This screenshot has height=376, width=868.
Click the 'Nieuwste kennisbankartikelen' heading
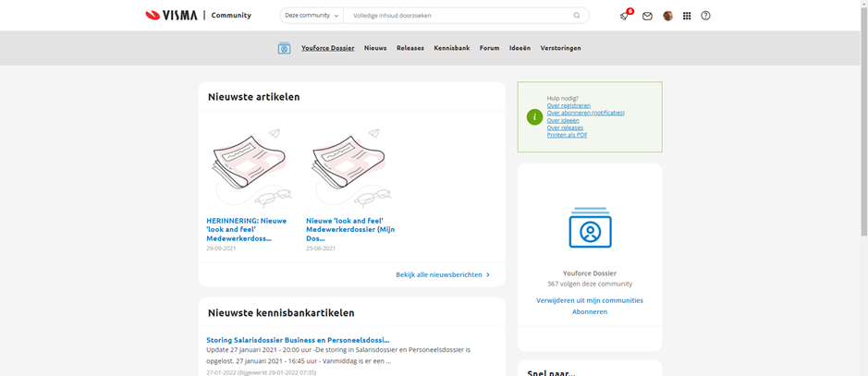click(x=281, y=313)
